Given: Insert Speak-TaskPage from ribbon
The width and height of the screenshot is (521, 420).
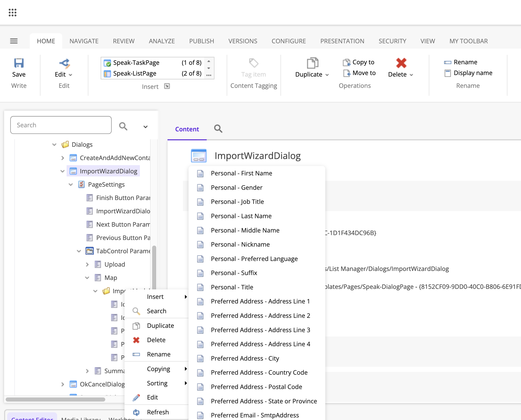Looking at the screenshot, I should [153, 63].
